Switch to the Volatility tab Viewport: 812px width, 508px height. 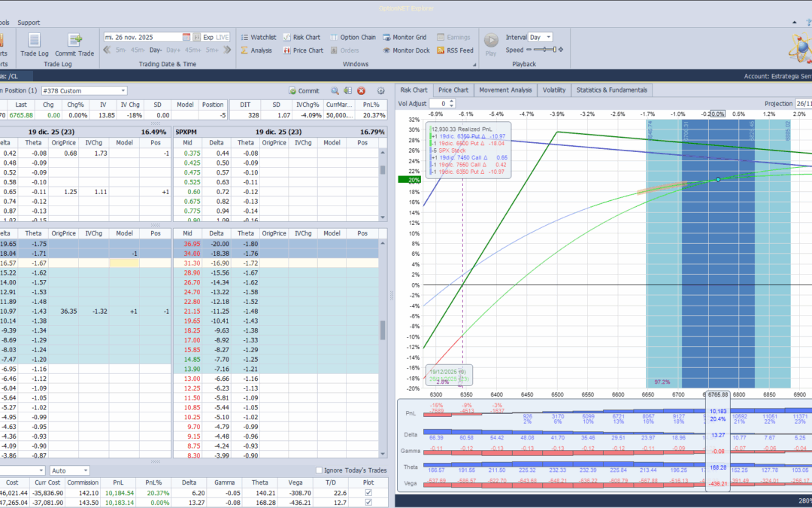tap(554, 90)
